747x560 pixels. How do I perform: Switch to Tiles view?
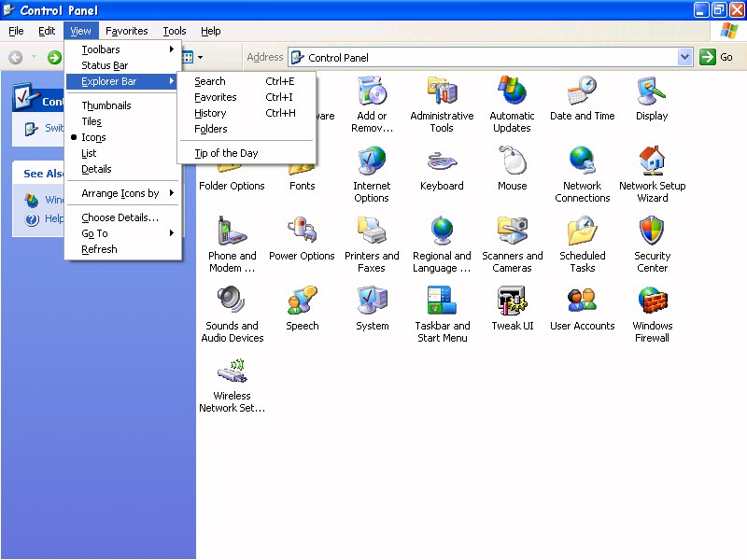pos(123,121)
